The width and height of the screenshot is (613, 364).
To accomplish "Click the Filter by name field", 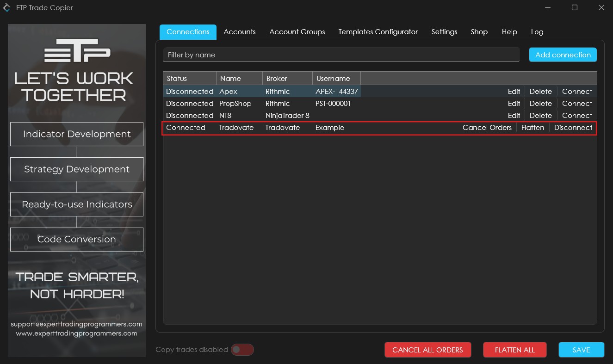I will click(341, 55).
